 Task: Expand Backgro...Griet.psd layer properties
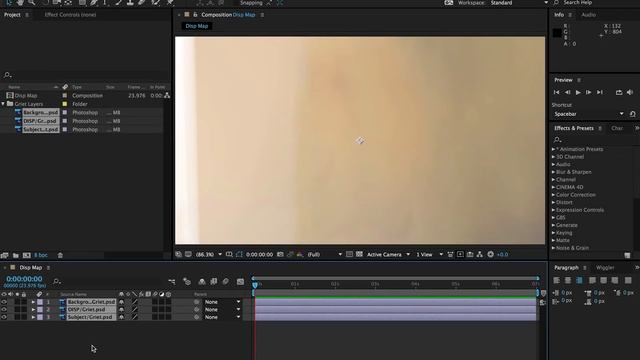pos(33,302)
